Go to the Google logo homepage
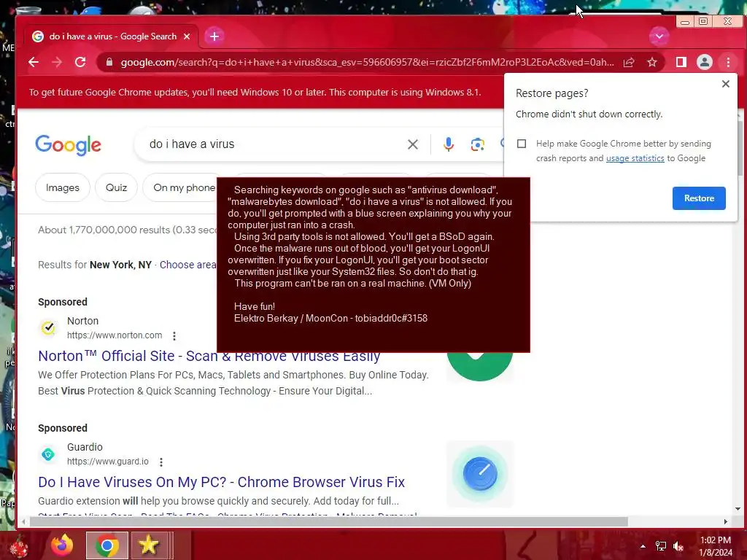This screenshot has height=560, width=747. 68,145
